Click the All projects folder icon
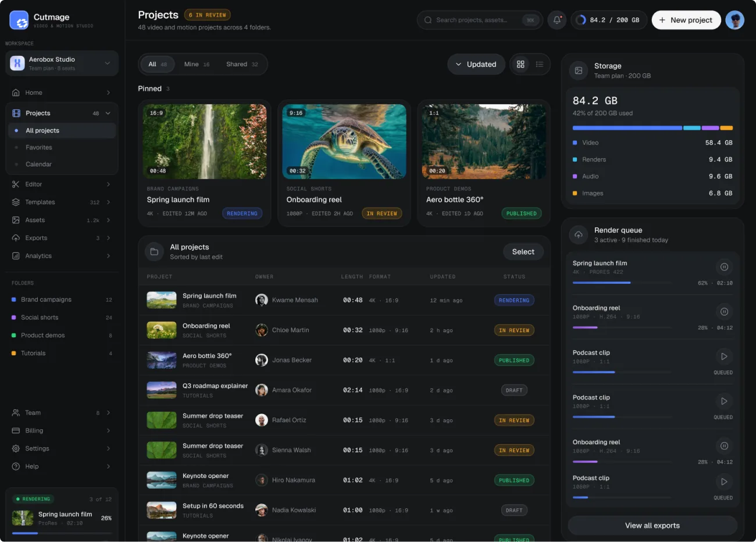The height and width of the screenshot is (542, 756). point(154,252)
